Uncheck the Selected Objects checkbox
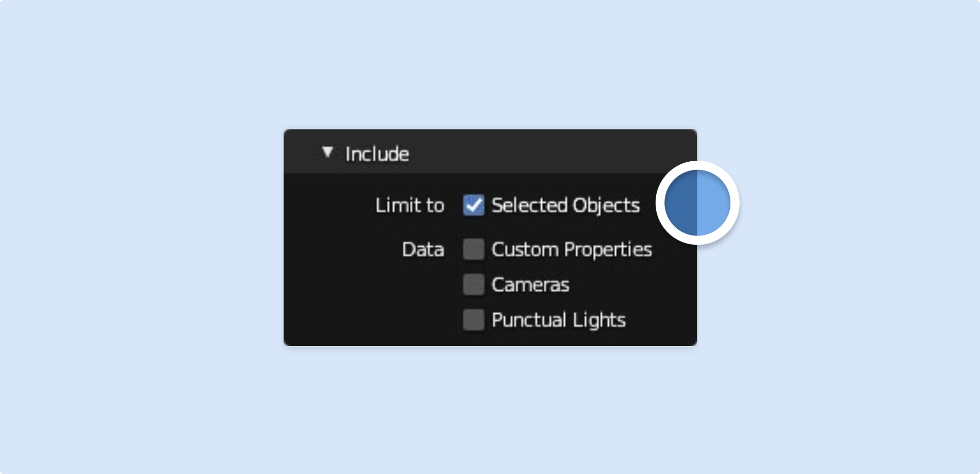This screenshot has height=474, width=980. click(x=474, y=205)
